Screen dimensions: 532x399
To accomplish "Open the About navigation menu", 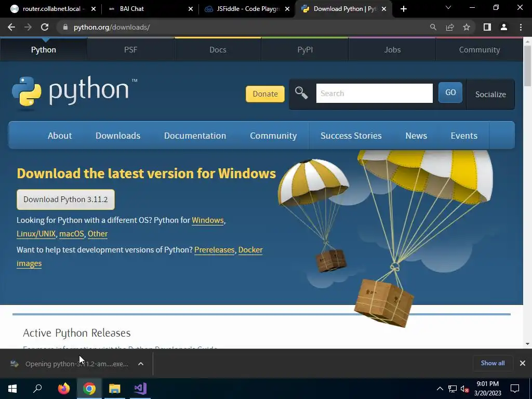I will [60, 136].
